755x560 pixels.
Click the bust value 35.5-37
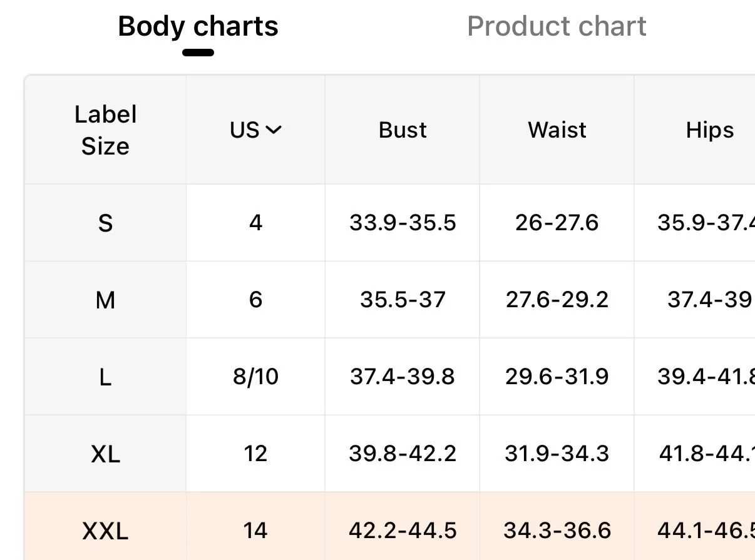tap(403, 300)
